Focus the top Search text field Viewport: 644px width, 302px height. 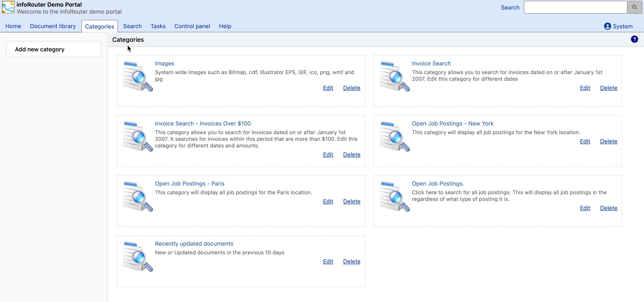click(575, 7)
